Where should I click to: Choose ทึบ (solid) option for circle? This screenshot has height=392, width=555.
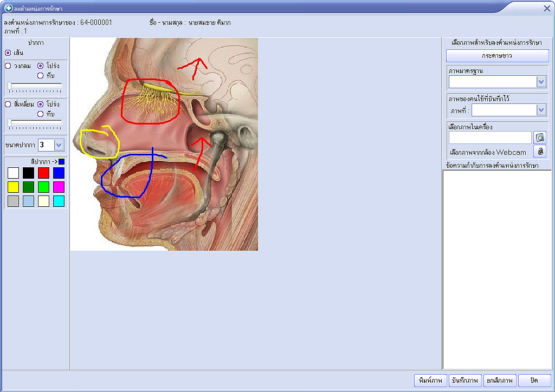(x=40, y=75)
